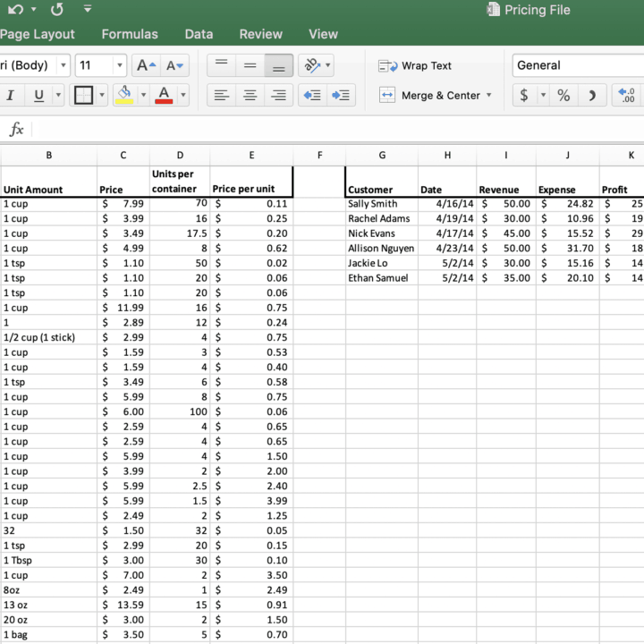644x644 pixels.
Task: Expand the Merge & Center dropdown arrow
Action: [x=489, y=95]
